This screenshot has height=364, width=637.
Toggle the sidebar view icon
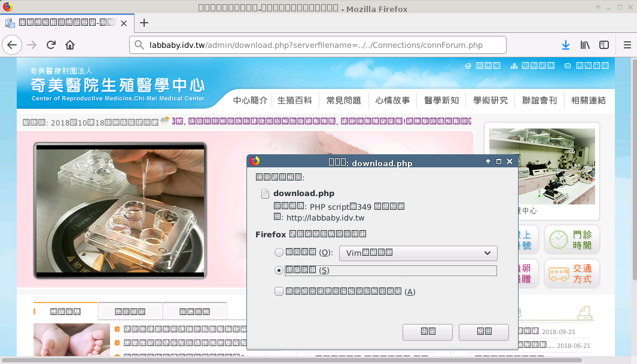[604, 45]
